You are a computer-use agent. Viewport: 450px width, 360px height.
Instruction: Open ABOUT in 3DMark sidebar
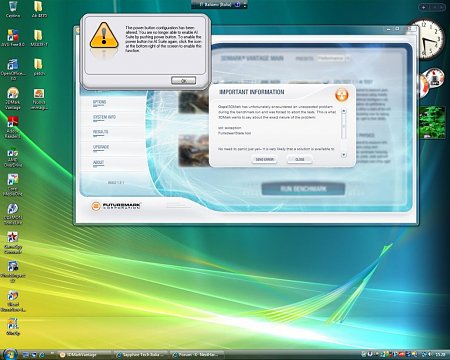tap(98, 163)
